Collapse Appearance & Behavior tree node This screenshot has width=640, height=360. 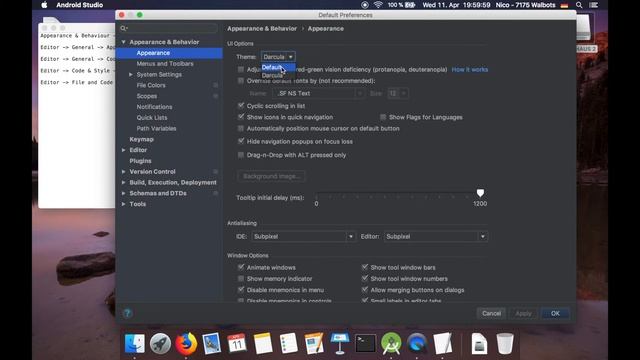point(123,42)
